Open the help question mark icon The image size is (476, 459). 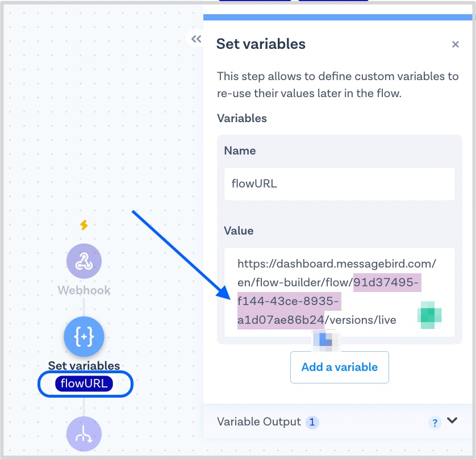[x=435, y=423]
